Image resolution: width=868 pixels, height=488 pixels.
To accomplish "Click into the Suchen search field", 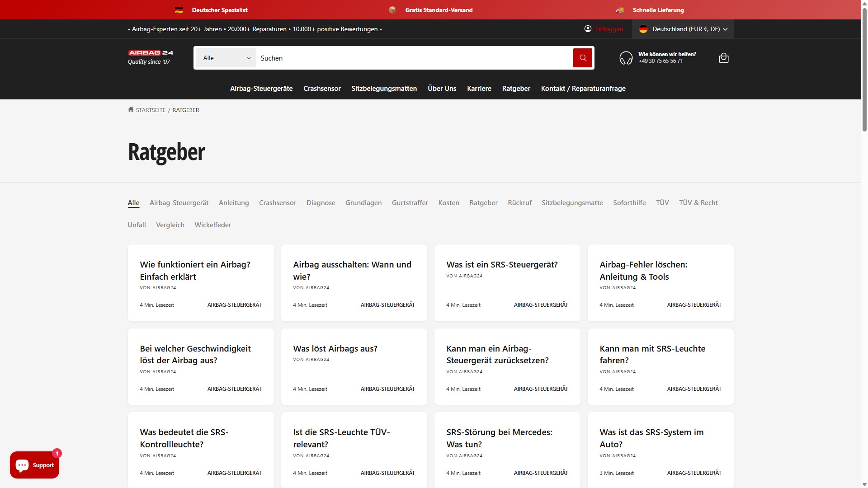I will coord(414,58).
